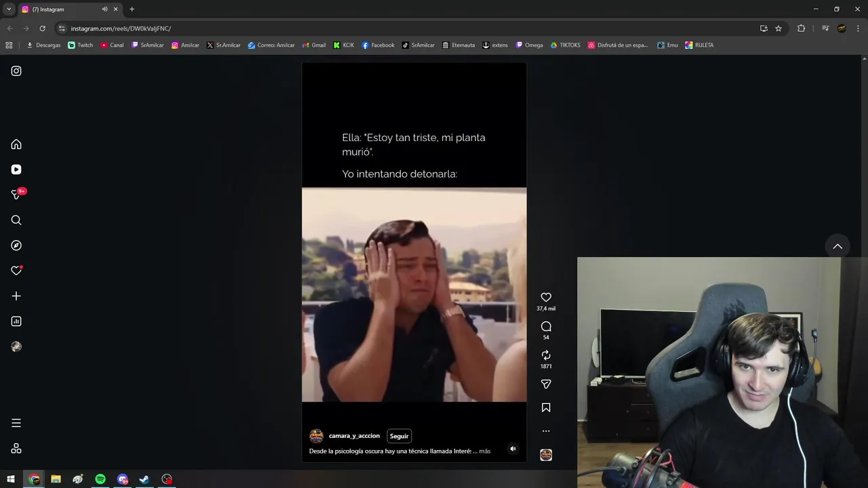The width and height of the screenshot is (868, 488).
Task: Create a new post with the plus icon
Action: pyautogui.click(x=16, y=296)
